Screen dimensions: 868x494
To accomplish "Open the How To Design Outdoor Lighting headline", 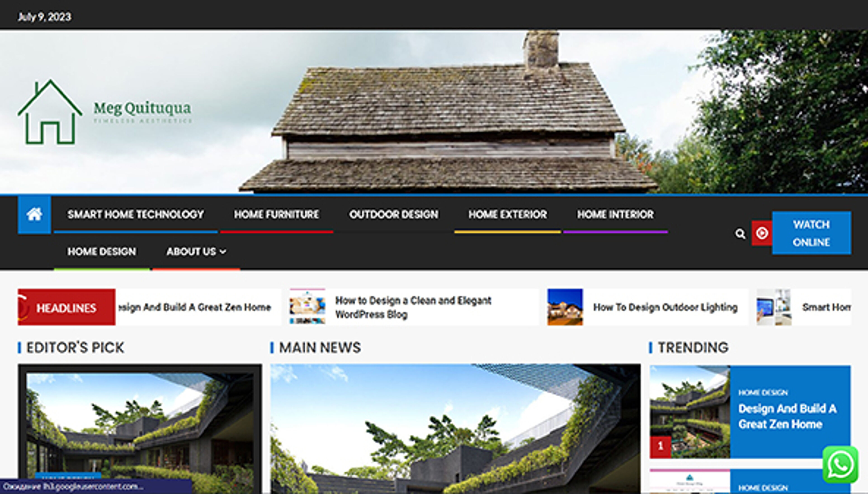I will 665,307.
